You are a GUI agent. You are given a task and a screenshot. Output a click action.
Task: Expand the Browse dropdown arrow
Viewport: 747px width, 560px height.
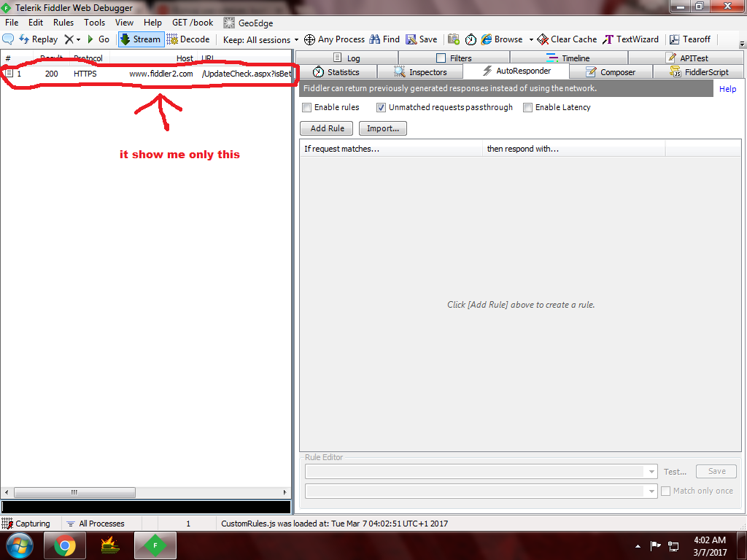point(531,39)
